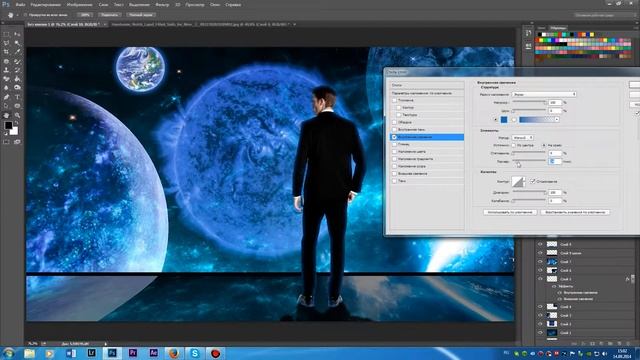The height and width of the screenshot is (360, 640).
Task: Switch to second document tab (jpg)
Action: click(x=201, y=24)
